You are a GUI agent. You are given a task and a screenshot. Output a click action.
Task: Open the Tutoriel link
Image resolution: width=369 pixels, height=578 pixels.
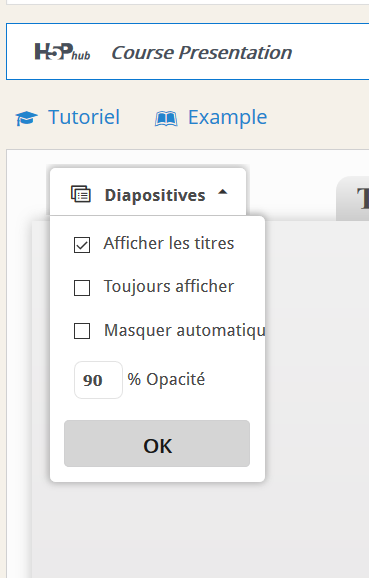(x=84, y=117)
